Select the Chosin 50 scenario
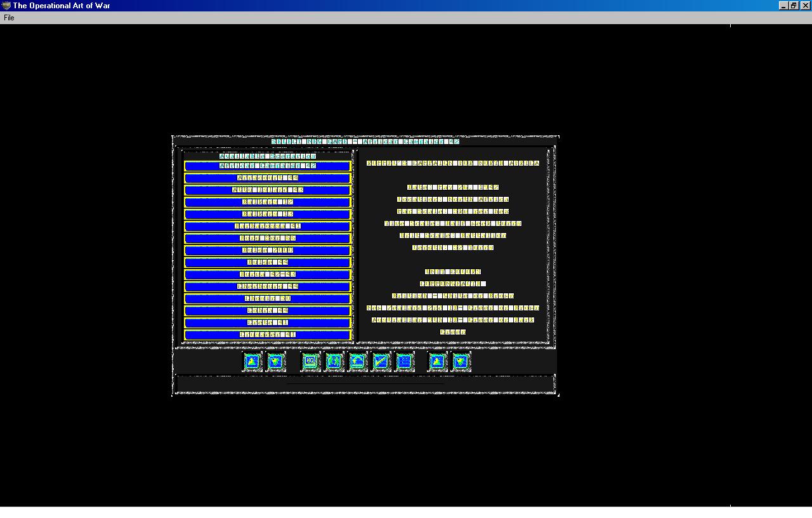The width and height of the screenshot is (812, 518). tap(268, 299)
